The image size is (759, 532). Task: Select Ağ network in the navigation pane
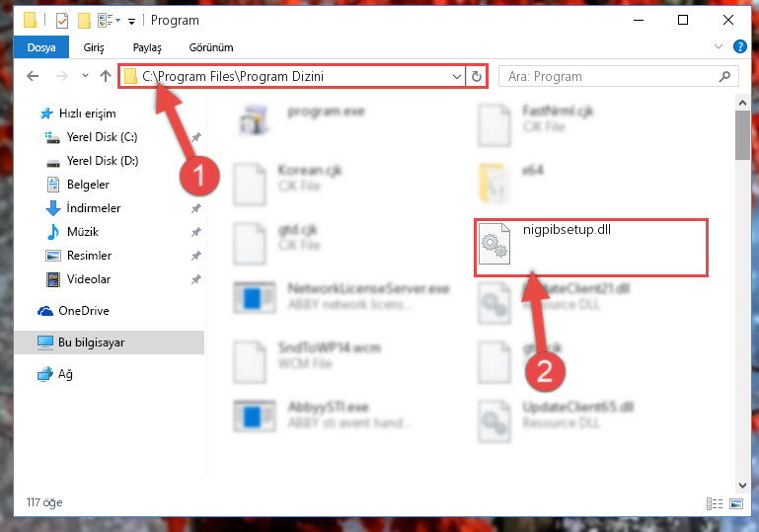[x=54, y=374]
